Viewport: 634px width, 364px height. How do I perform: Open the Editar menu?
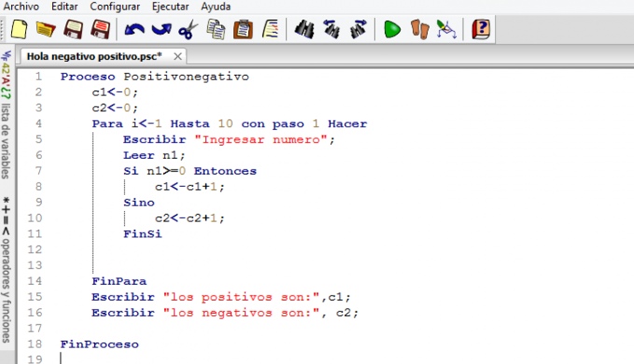point(64,7)
